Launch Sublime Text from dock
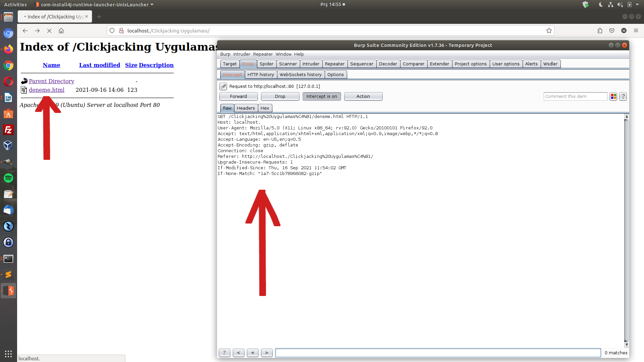 click(x=8, y=275)
